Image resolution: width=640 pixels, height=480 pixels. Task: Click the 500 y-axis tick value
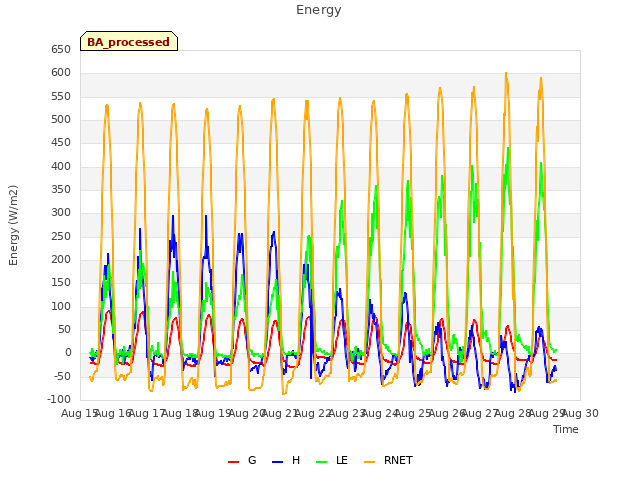click(x=61, y=120)
